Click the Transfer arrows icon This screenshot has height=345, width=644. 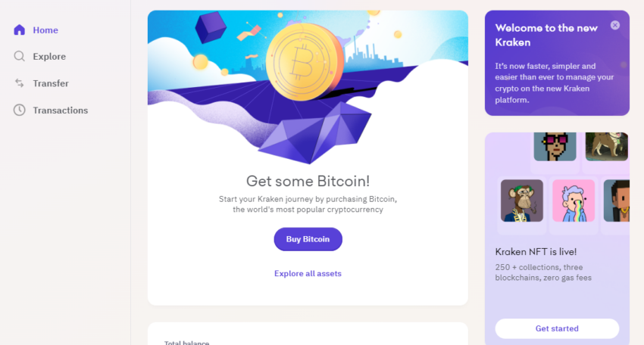(19, 83)
